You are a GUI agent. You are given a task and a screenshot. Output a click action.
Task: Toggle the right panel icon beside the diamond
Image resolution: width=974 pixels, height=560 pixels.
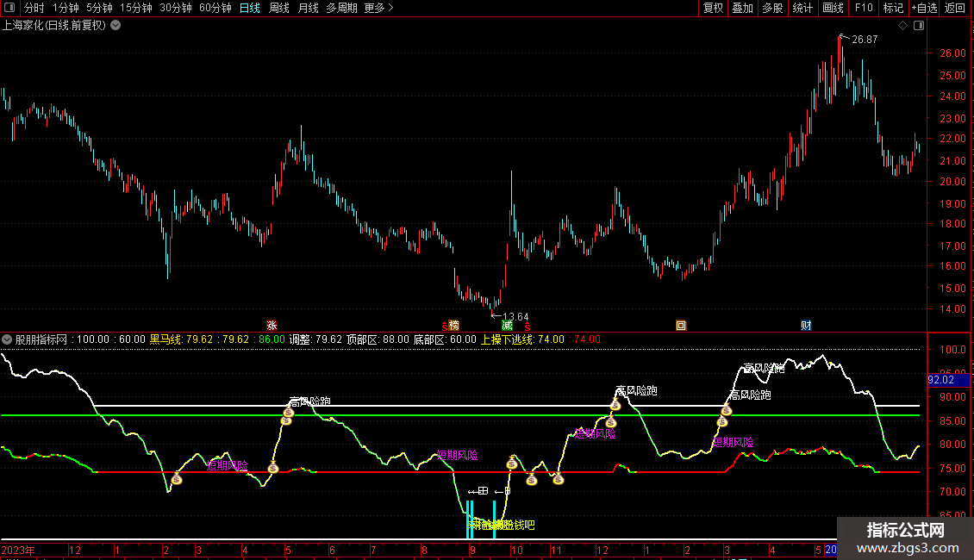[x=919, y=26]
